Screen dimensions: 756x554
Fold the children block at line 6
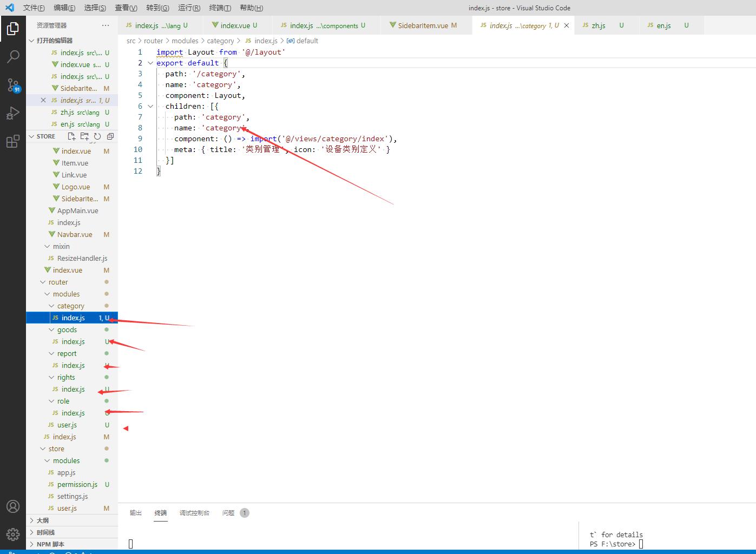pyautogui.click(x=150, y=106)
